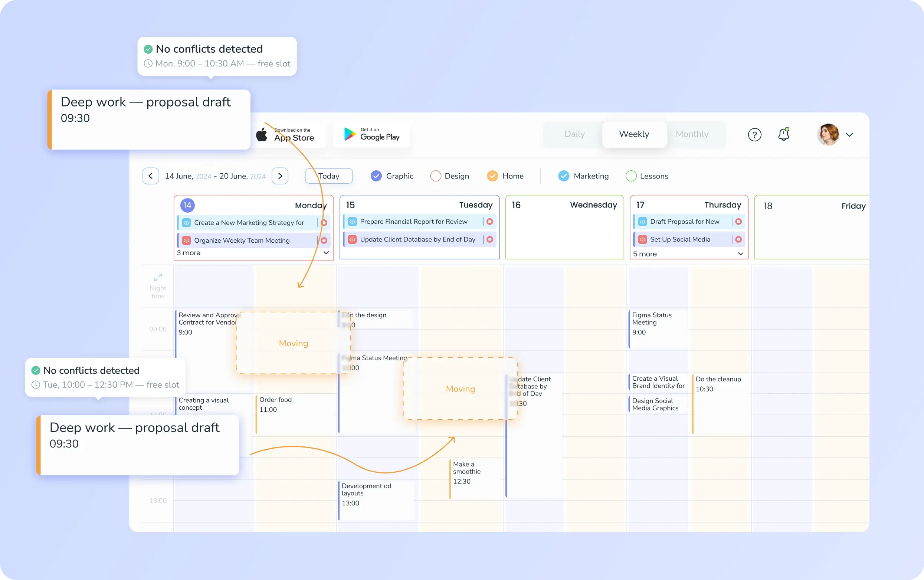This screenshot has height=580, width=924.
Task: Open Design Social Media Graphics event
Action: click(659, 404)
